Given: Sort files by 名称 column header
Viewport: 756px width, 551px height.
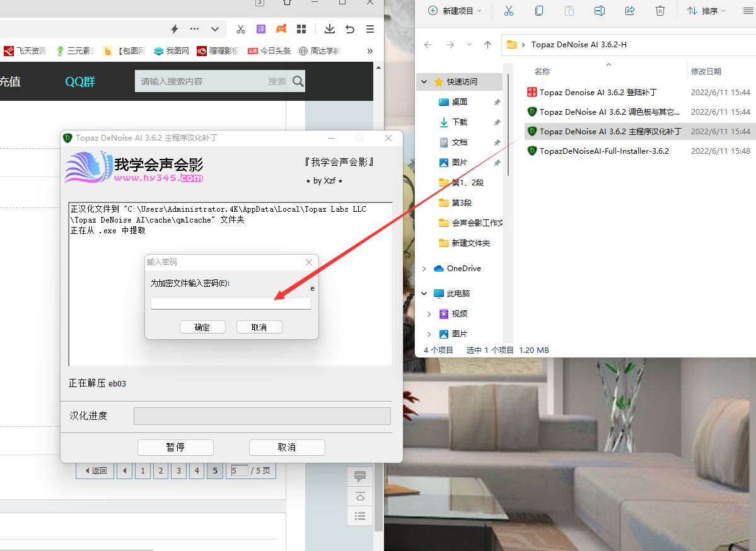Looking at the screenshot, I should [x=542, y=71].
